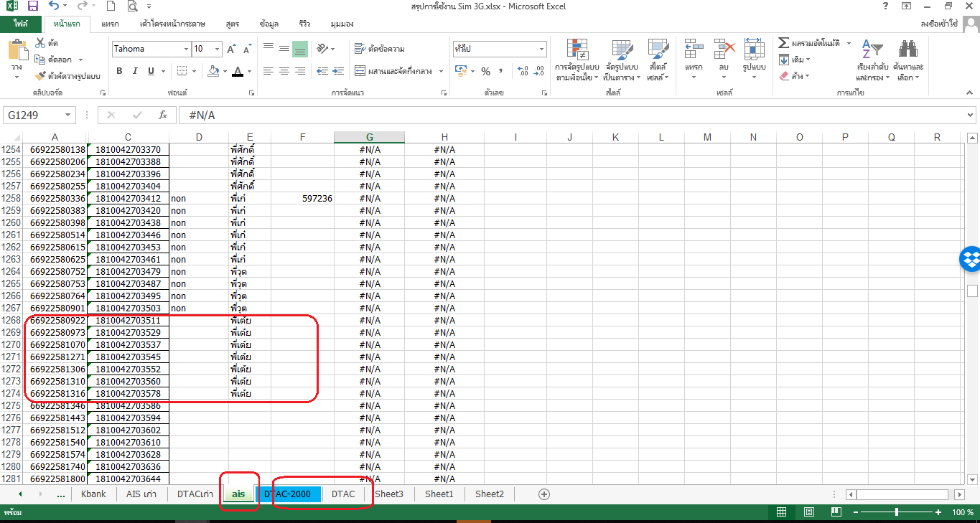The image size is (980, 523).
Task: Toggle bottom align (highlighted)
Action: click(300, 49)
